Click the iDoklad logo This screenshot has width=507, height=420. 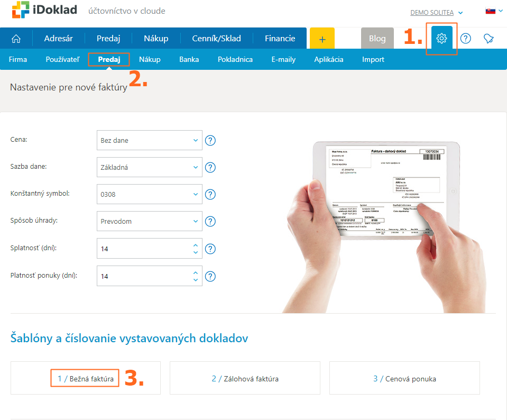pos(44,11)
